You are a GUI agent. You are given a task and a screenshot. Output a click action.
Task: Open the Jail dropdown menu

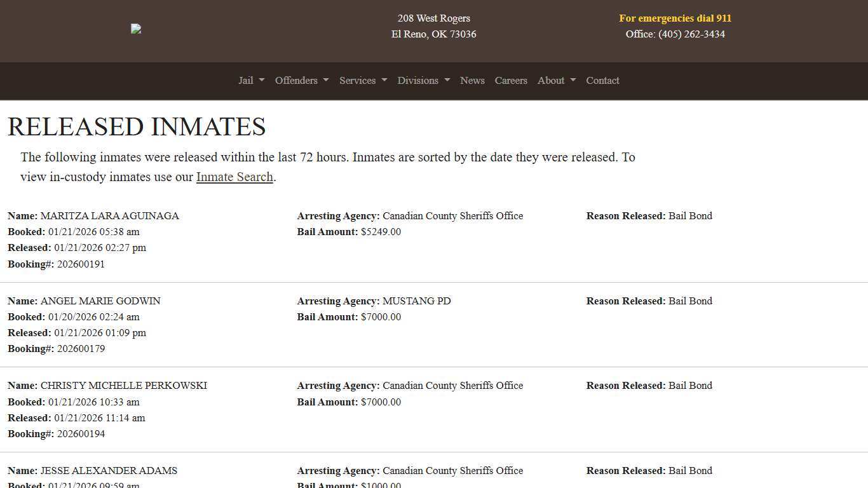click(251, 81)
